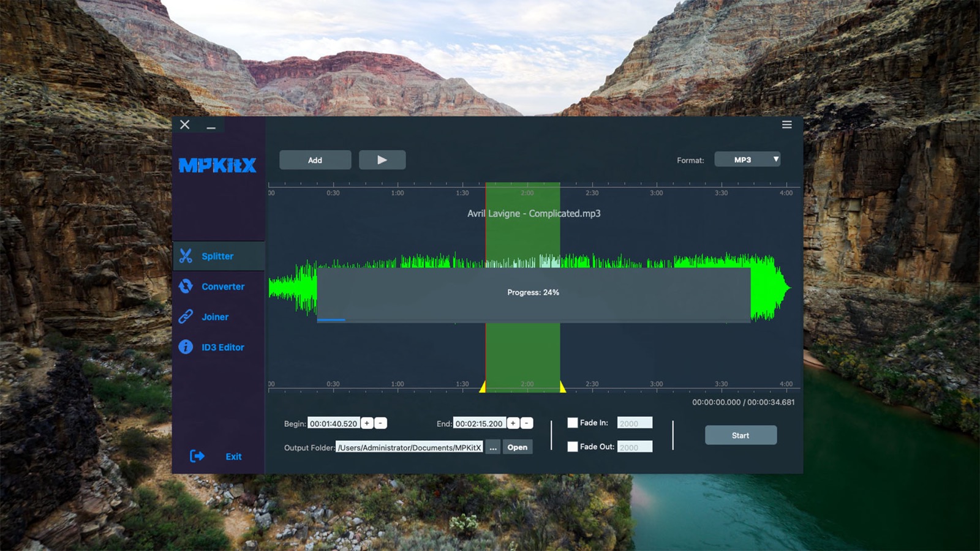
Task: Click the yellow end selection marker
Action: (562, 386)
